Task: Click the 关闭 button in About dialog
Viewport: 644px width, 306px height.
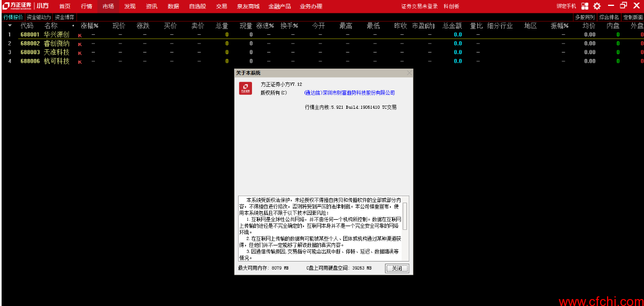Action: (x=397, y=268)
